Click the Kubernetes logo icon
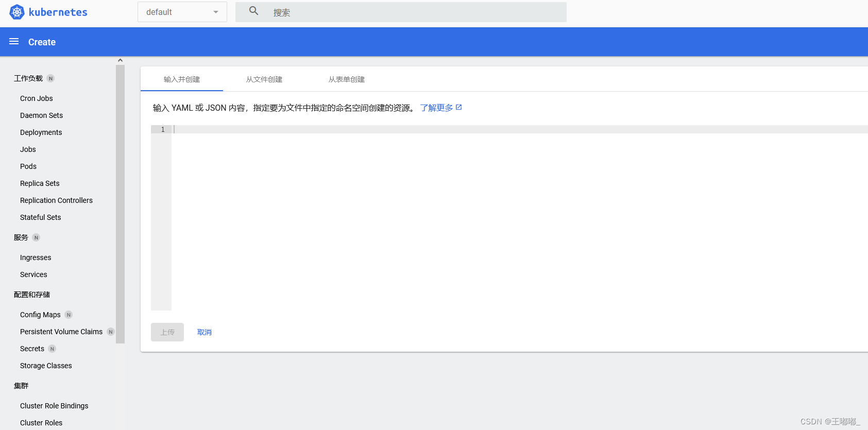The height and width of the screenshot is (430, 868). coord(17,12)
